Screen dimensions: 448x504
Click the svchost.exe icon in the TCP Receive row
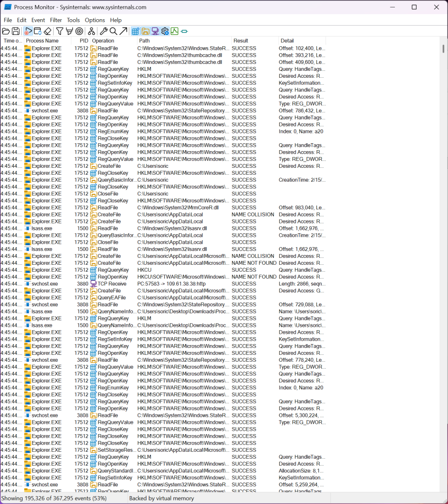28,284
